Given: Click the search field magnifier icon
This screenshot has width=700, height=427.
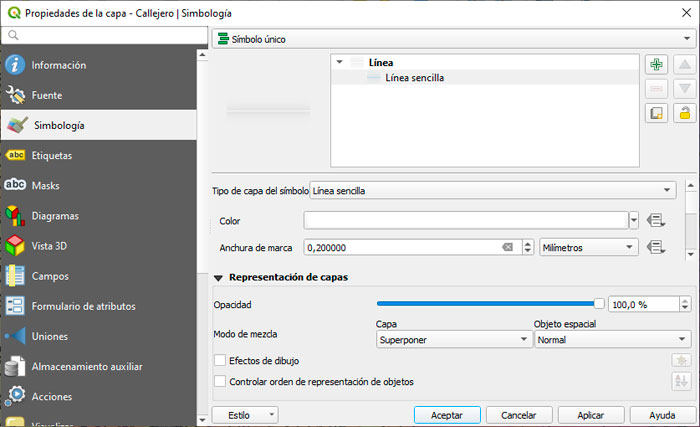Looking at the screenshot, I should pos(13,35).
